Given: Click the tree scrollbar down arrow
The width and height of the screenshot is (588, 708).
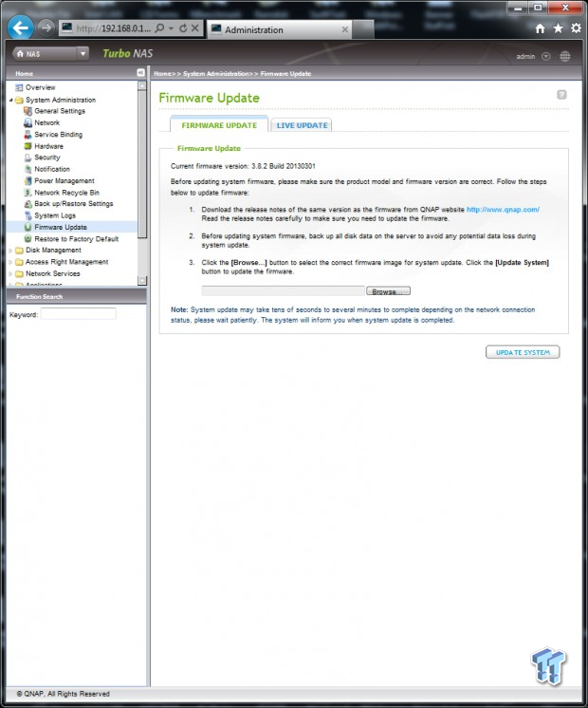Looking at the screenshot, I should (x=142, y=280).
